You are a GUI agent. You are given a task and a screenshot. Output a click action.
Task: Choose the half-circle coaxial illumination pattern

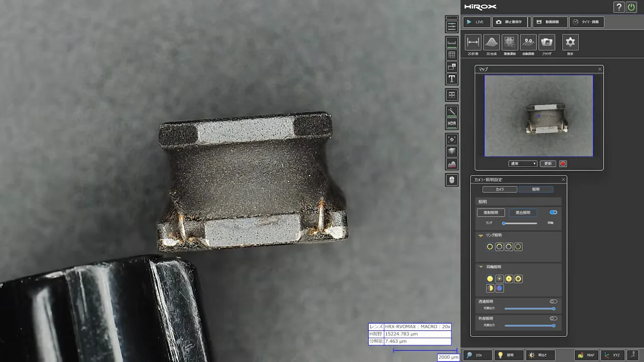(x=490, y=288)
